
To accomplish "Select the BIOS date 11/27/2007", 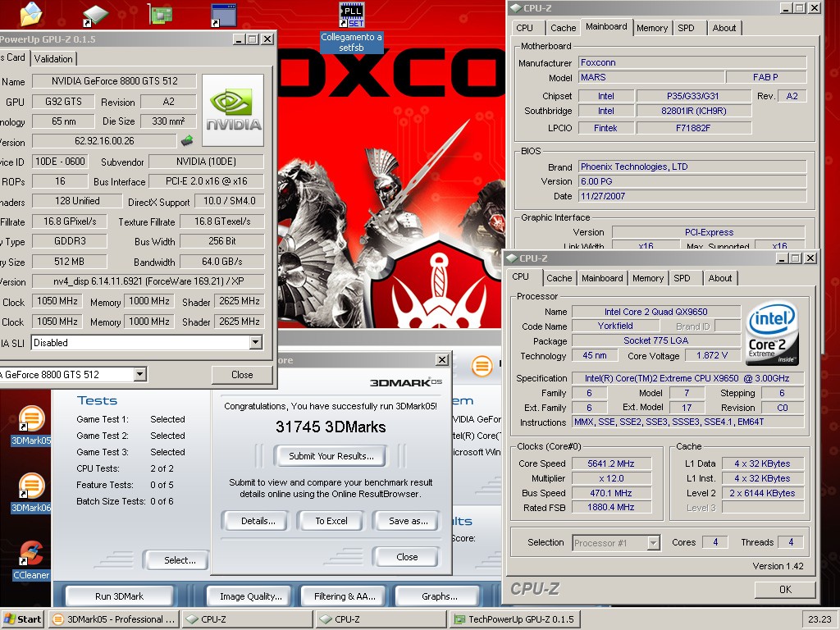I will 692,196.
